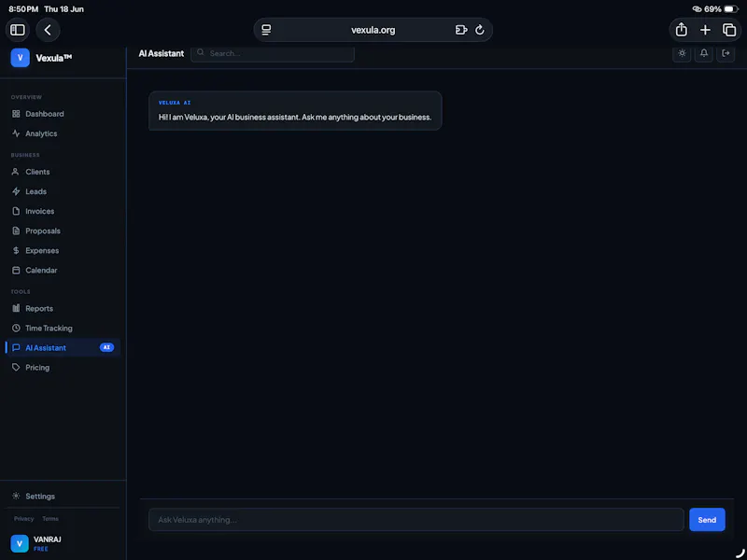Click the VELUXA AI label
This screenshot has width=747, height=560.
point(175,103)
